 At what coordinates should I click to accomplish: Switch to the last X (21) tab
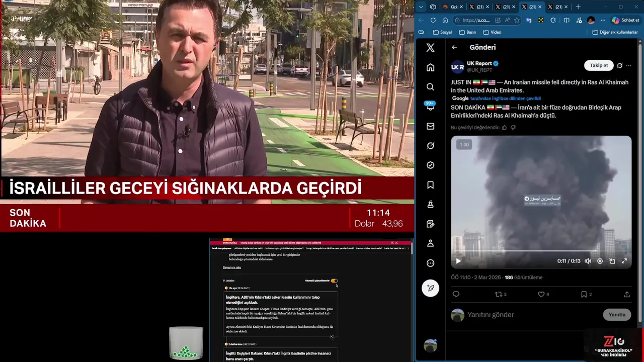coord(557,7)
